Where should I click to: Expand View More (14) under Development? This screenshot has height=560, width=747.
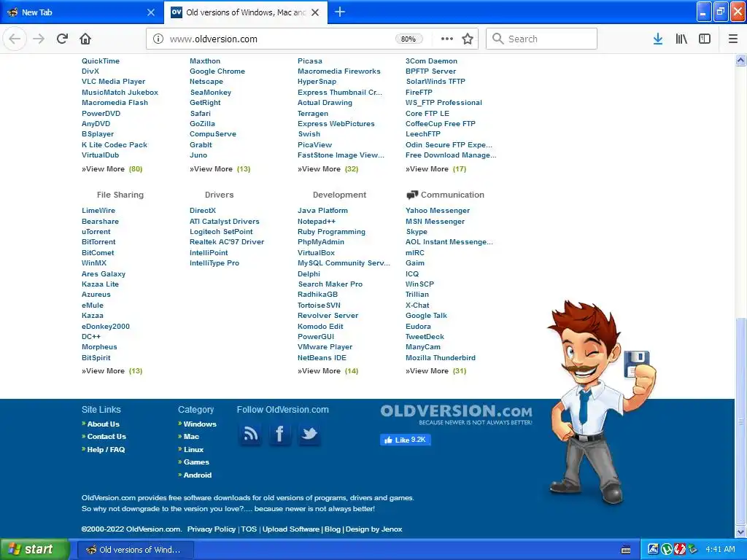point(328,371)
